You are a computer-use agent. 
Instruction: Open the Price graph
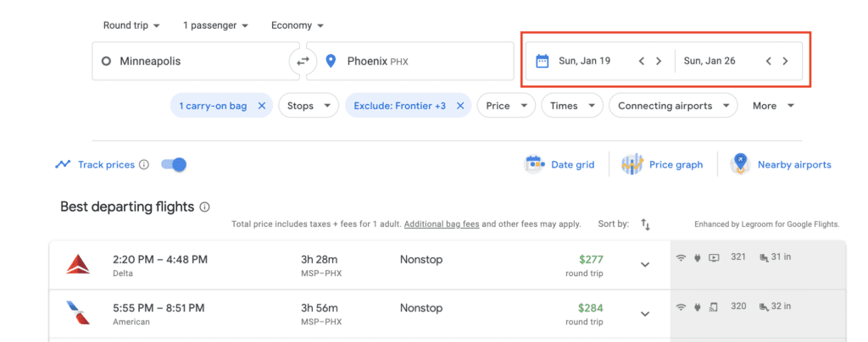tap(663, 164)
